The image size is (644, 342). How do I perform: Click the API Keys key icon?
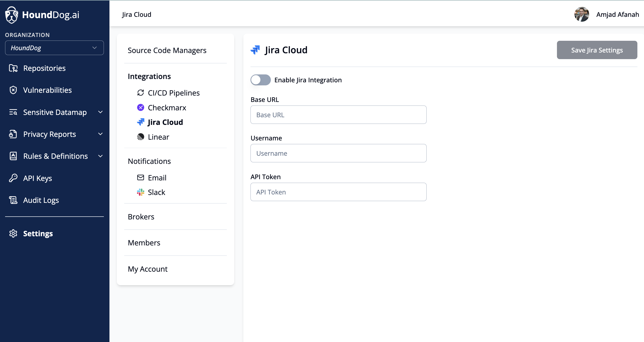pyautogui.click(x=13, y=178)
